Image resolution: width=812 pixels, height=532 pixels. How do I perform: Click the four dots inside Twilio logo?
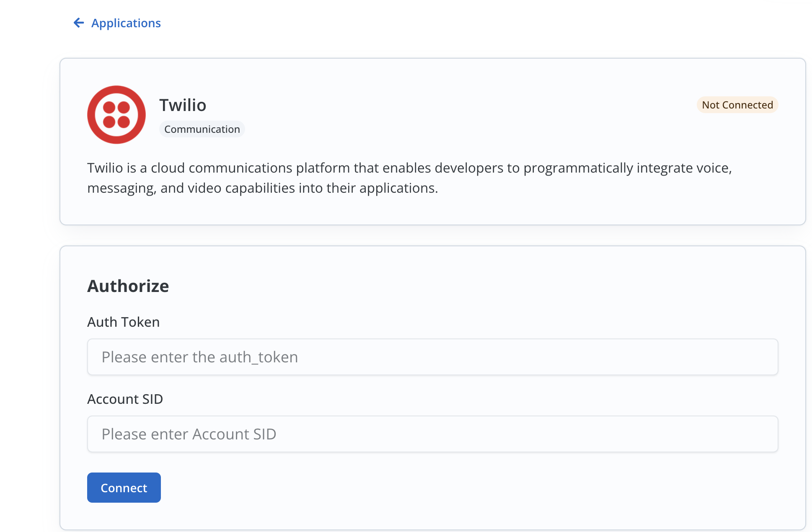(116, 115)
